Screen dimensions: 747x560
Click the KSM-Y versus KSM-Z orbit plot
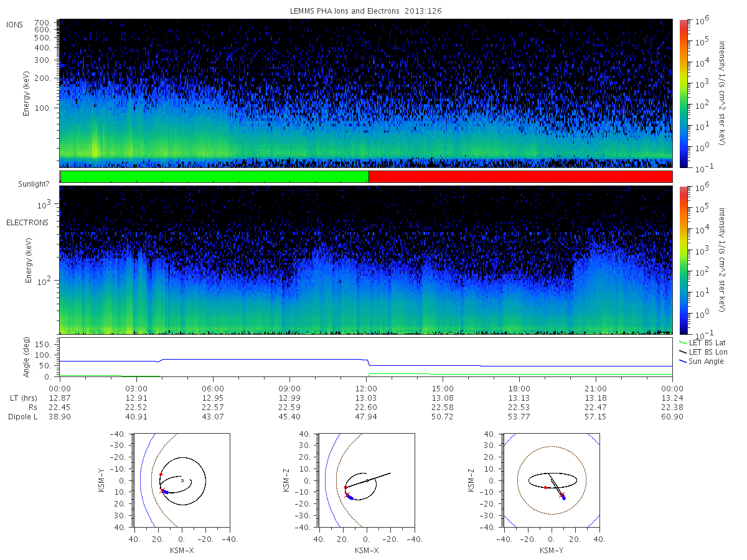click(x=552, y=480)
